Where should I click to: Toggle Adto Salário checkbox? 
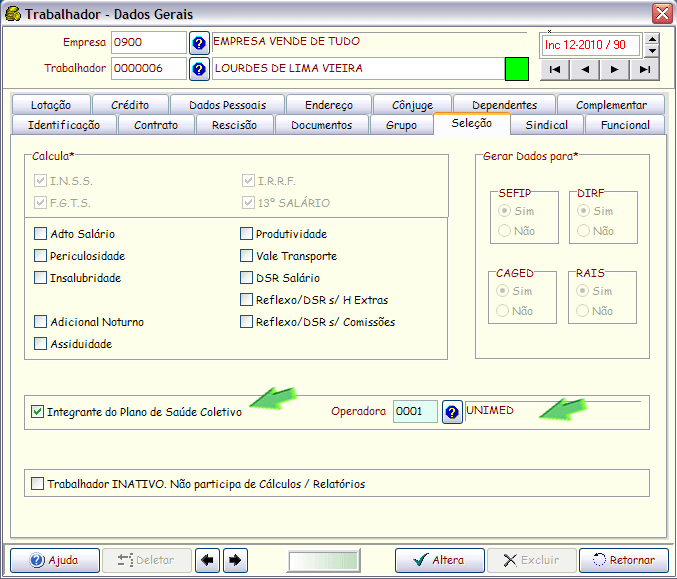pyautogui.click(x=40, y=234)
